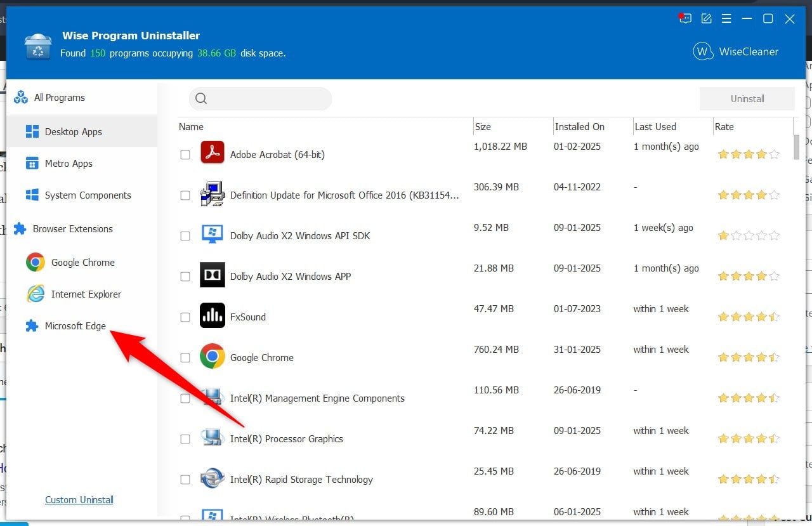Image resolution: width=812 pixels, height=526 pixels.
Task: Click the FxSound star rating
Action: [x=749, y=317]
